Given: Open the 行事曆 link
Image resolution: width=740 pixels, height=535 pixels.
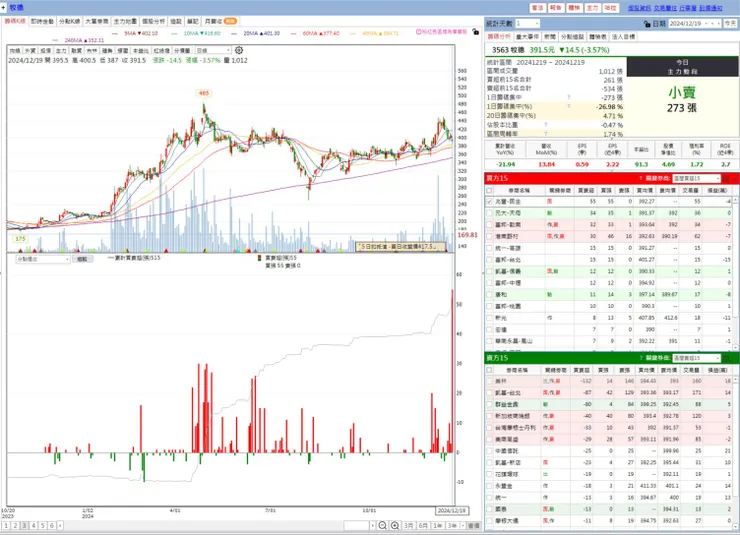Looking at the screenshot, I should pos(688,8).
